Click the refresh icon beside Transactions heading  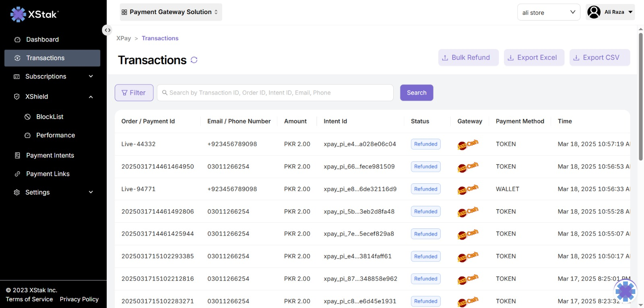point(194,60)
